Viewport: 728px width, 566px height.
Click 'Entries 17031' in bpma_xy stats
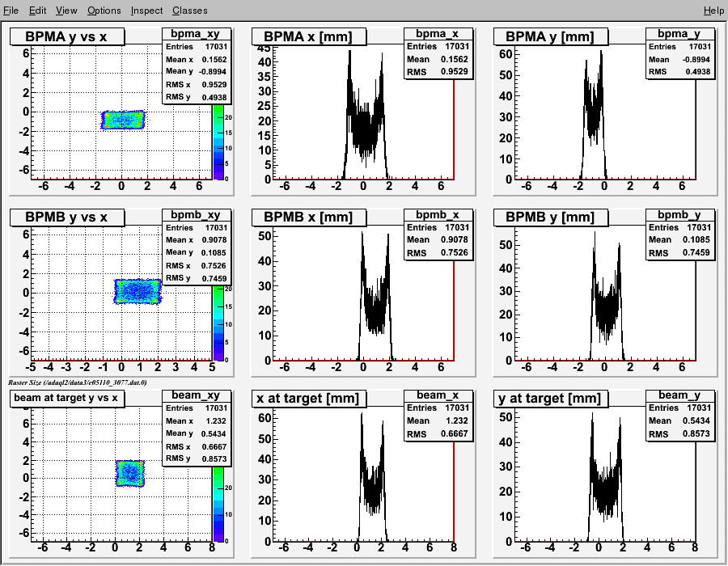pos(196,46)
